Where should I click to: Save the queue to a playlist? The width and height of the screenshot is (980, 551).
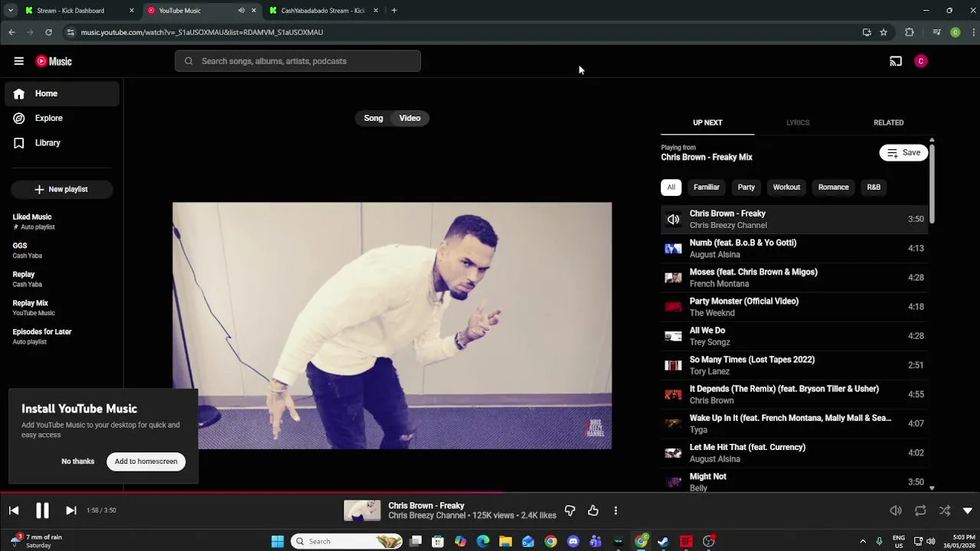[903, 152]
